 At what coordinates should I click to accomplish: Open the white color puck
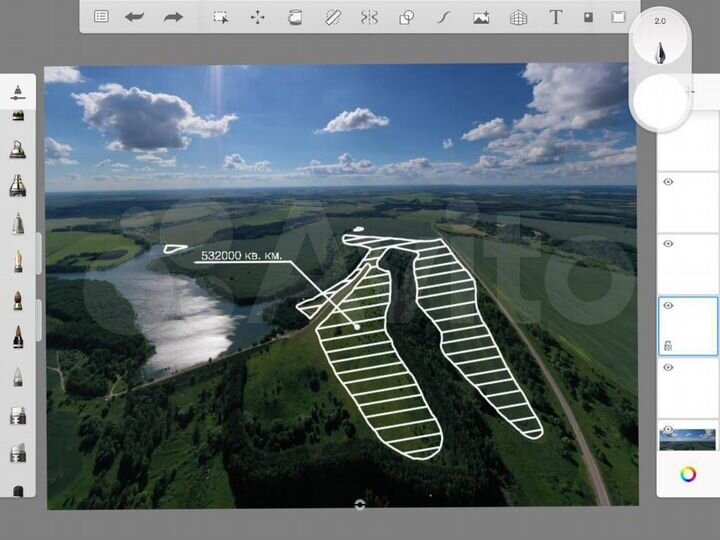click(x=660, y=101)
